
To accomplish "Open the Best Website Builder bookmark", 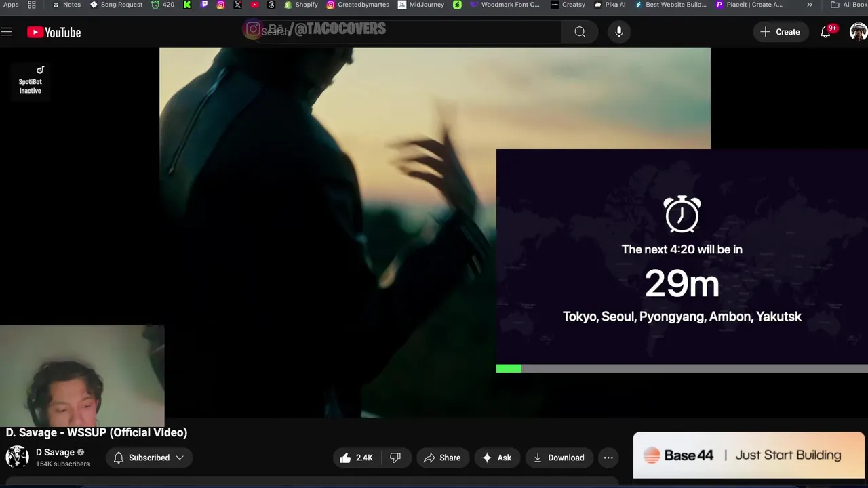I will pos(671,5).
